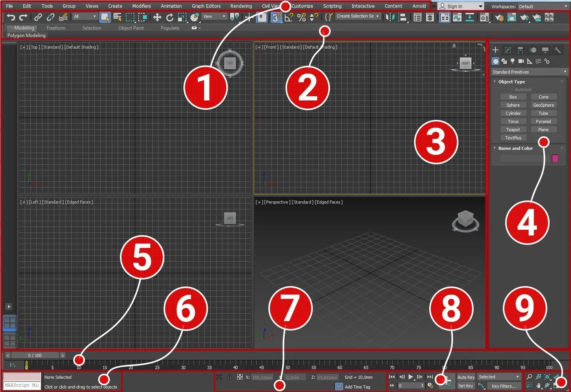
Task: Click the Pan View hand icon
Action: (x=538, y=385)
